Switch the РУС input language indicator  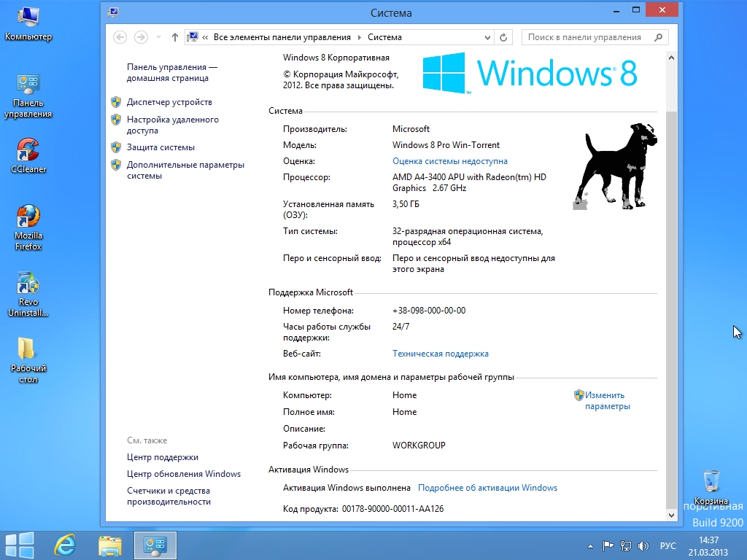point(667,545)
